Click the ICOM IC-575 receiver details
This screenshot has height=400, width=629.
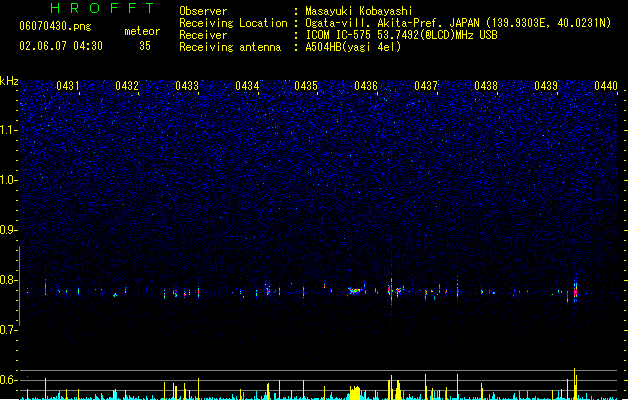pos(401,35)
